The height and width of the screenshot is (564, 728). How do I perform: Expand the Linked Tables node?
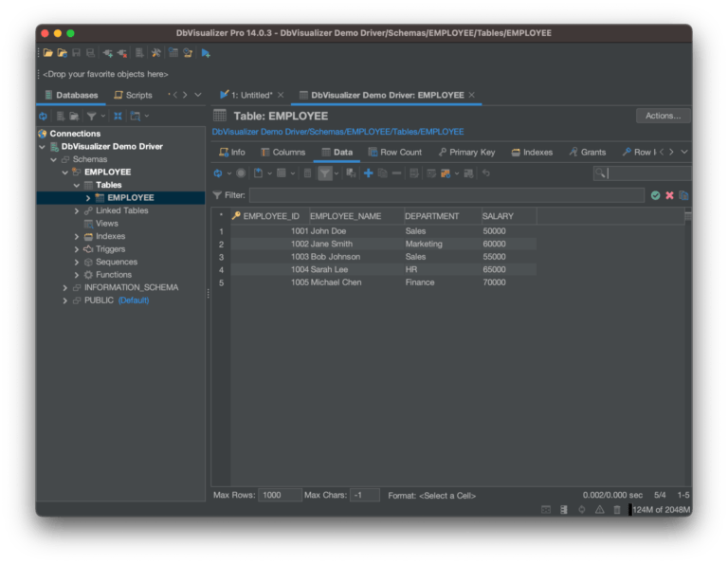tap(77, 210)
